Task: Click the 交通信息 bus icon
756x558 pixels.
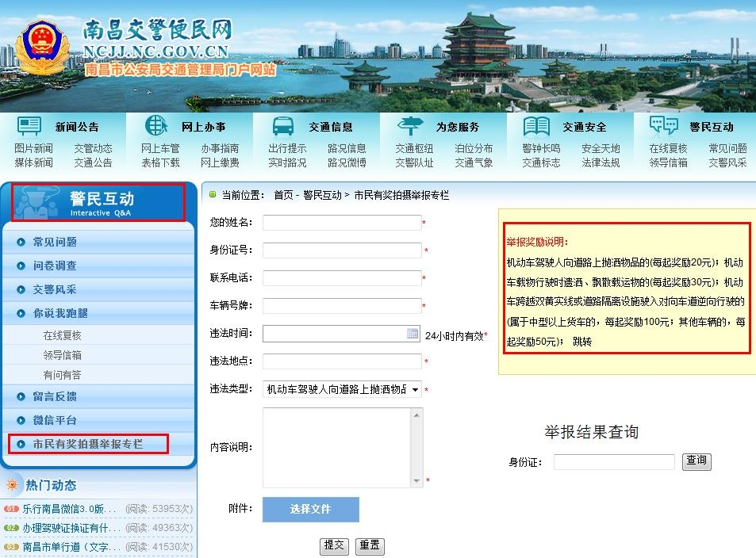Action: 283,126
